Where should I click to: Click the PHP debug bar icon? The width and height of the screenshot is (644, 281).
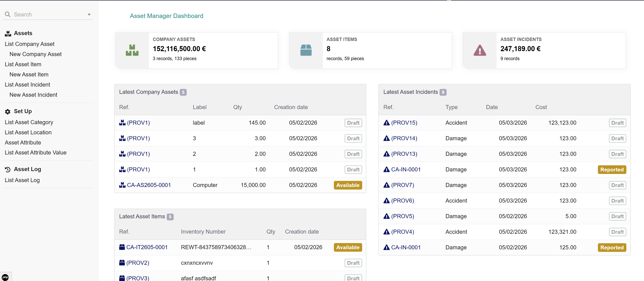[x=5, y=277]
